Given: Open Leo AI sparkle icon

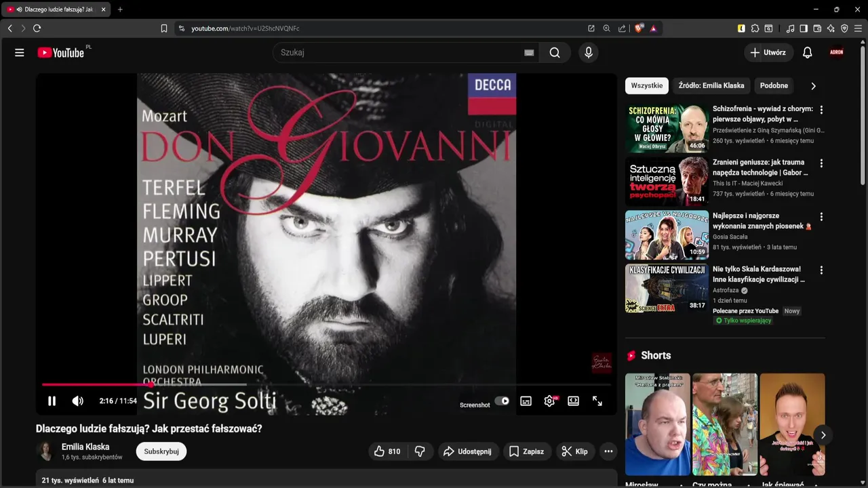Looking at the screenshot, I should pyautogui.click(x=831, y=28).
